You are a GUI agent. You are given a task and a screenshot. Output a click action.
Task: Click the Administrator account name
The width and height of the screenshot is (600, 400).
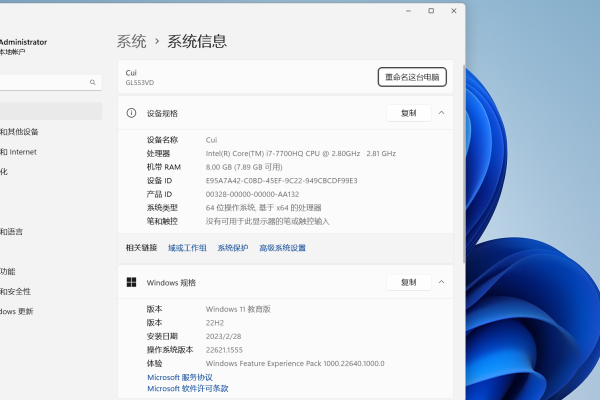[x=23, y=42]
